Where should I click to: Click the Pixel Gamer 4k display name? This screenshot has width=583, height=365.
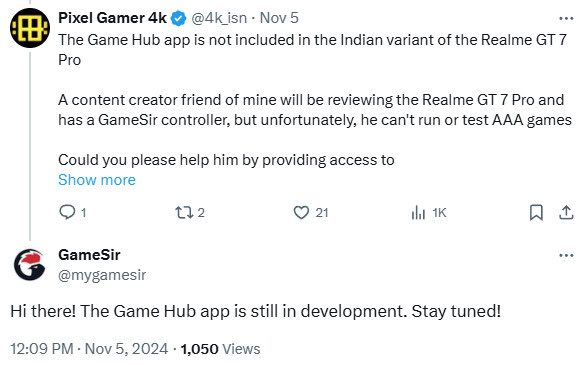pyautogui.click(x=112, y=18)
